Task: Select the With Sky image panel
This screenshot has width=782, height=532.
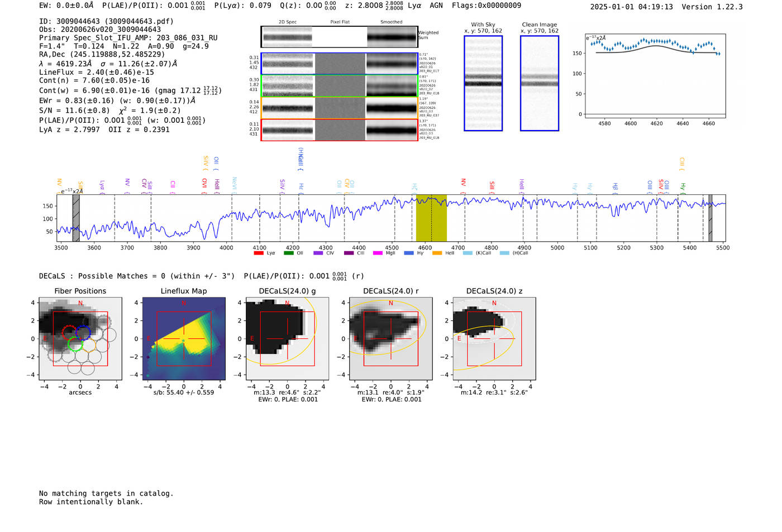Action: click(483, 83)
